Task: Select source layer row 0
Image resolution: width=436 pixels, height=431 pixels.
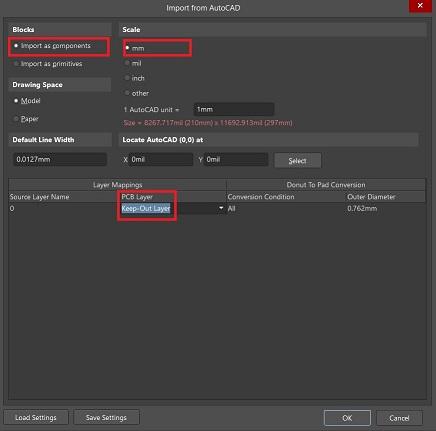Action: (x=12, y=209)
